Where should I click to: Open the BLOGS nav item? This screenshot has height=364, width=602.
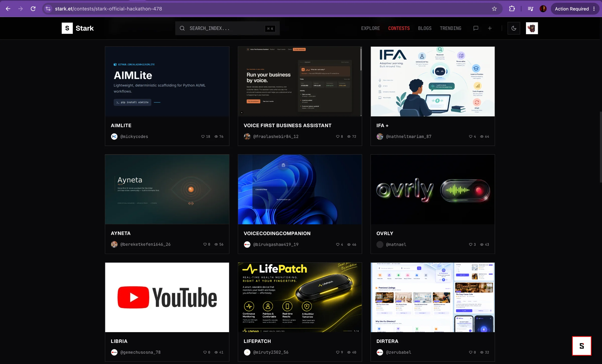[x=425, y=28]
